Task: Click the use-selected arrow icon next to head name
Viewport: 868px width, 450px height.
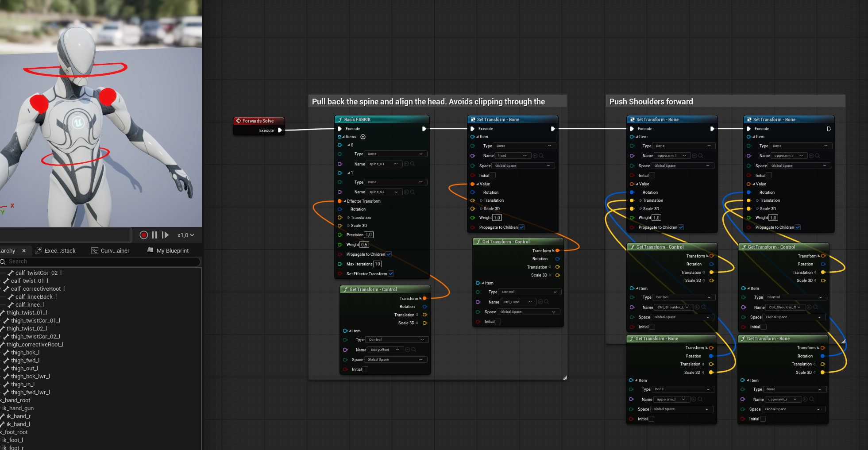Action: 535,156
